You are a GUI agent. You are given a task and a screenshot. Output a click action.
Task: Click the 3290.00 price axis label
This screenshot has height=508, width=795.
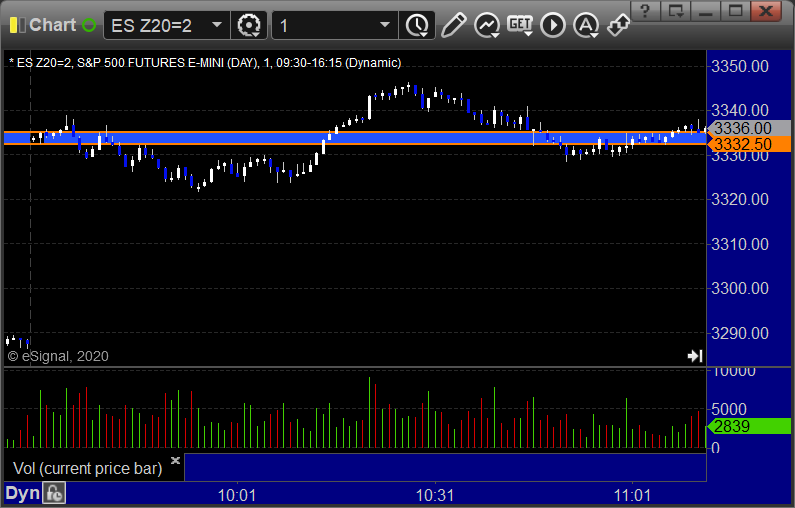[x=740, y=333]
